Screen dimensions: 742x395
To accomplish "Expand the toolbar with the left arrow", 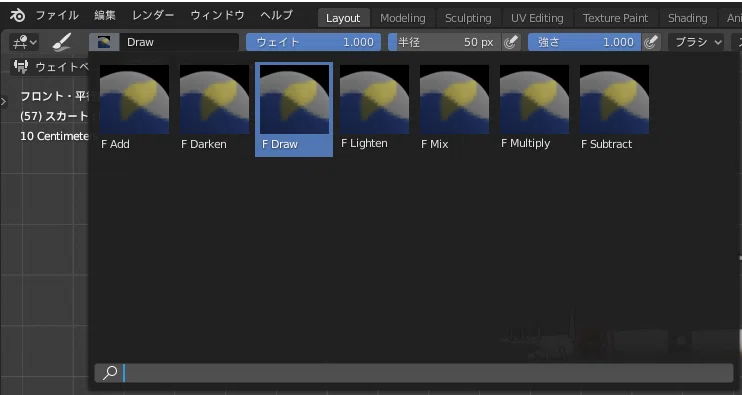I will point(4,101).
